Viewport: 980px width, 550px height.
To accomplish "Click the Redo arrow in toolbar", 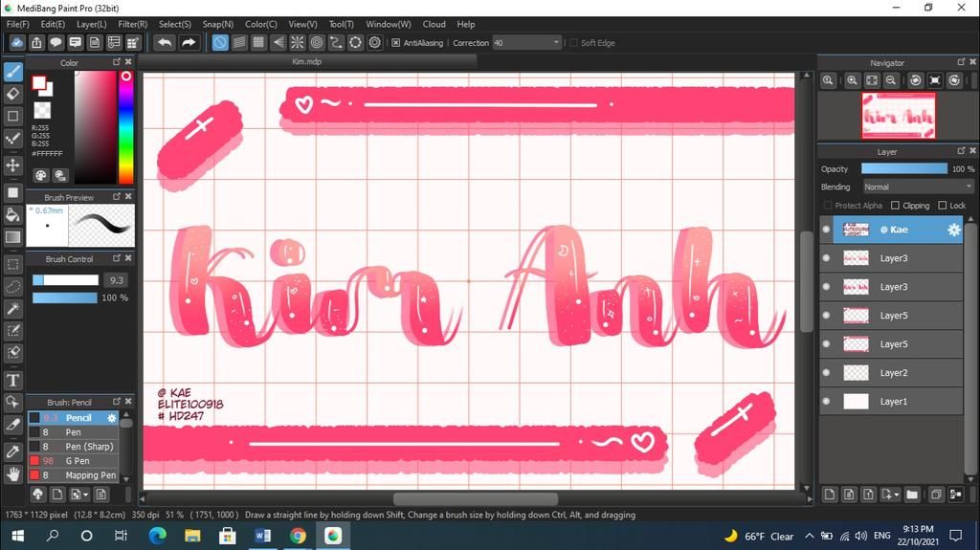I will pyautogui.click(x=189, y=42).
